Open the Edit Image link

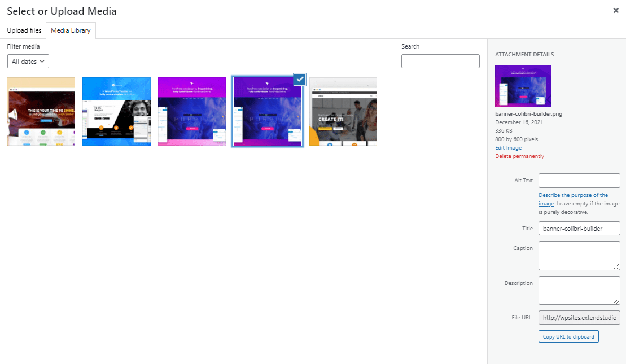click(x=508, y=147)
